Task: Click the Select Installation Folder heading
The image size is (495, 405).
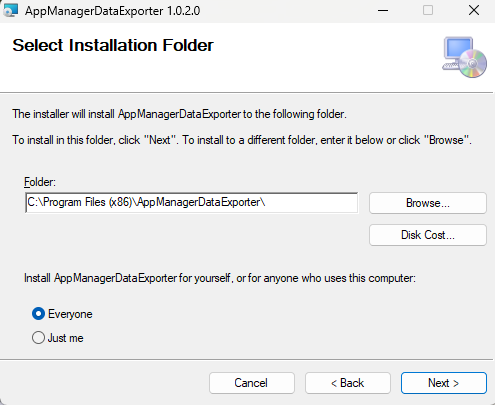Action: click(x=113, y=45)
